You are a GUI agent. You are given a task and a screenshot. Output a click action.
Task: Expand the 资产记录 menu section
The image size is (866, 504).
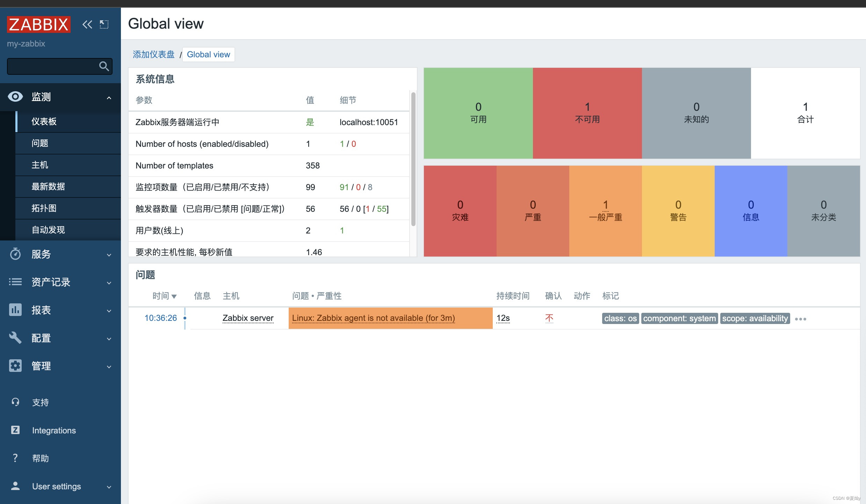click(109, 283)
